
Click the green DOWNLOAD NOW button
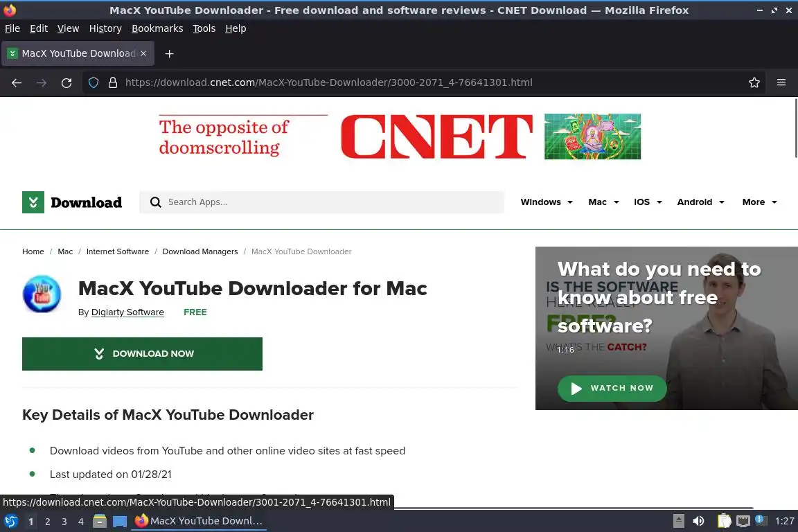(x=142, y=354)
